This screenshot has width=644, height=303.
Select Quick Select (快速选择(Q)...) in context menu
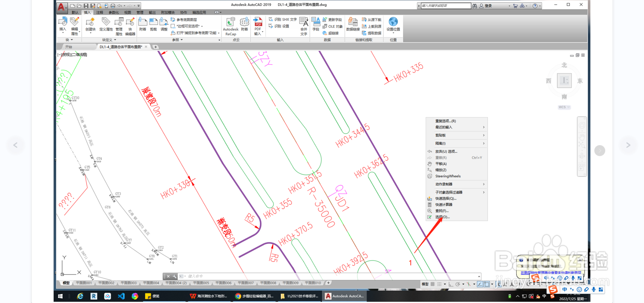pos(457,199)
